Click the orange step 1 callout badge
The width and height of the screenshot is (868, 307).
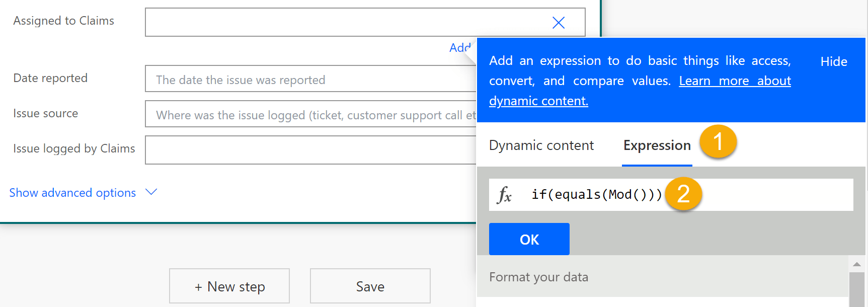pos(718,141)
